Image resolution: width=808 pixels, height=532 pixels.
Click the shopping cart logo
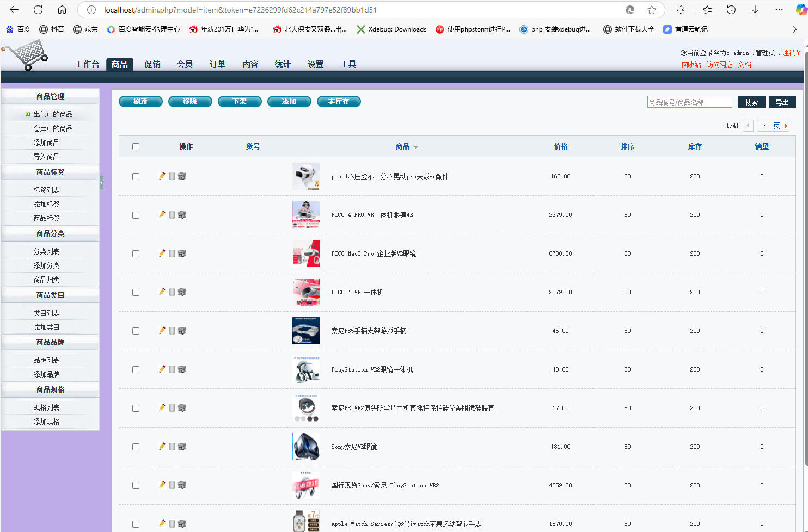coord(26,55)
